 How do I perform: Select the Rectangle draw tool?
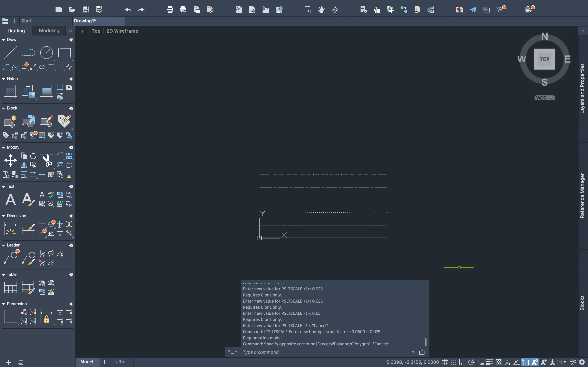[x=64, y=53]
